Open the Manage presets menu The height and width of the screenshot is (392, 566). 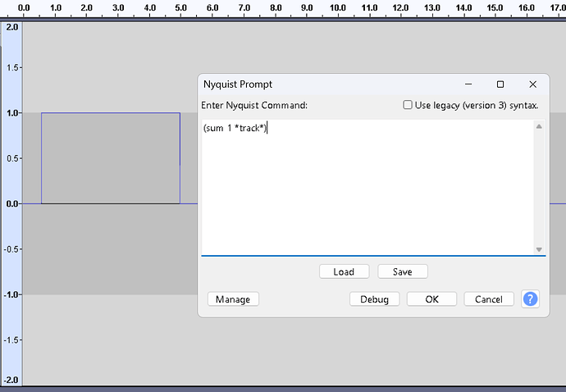point(233,299)
